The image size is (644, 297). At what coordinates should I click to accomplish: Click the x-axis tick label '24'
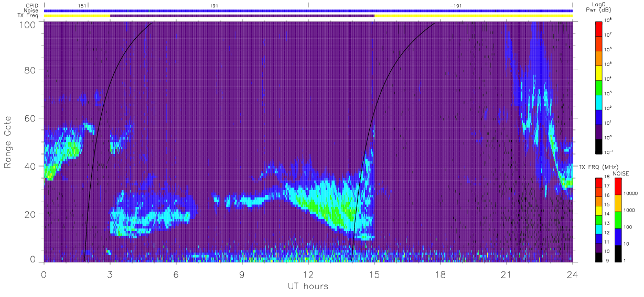pyautogui.click(x=573, y=274)
